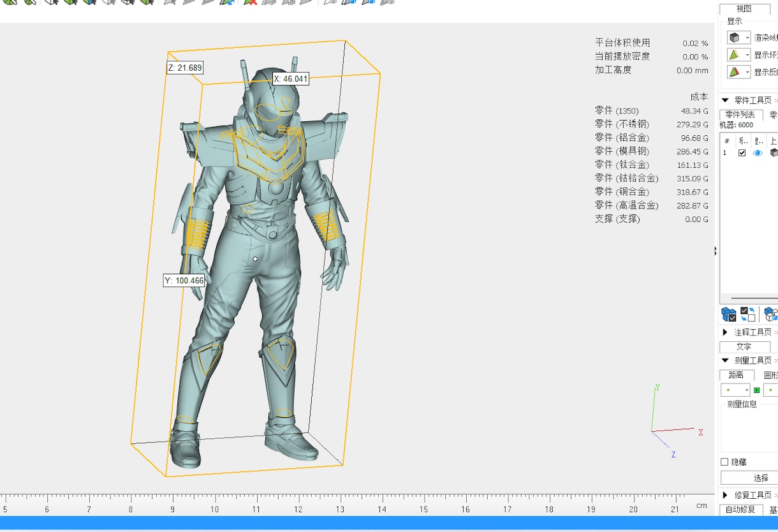This screenshot has width=778, height=532.
Task: Toggle the eye visibility icon for part 1
Action: point(758,153)
